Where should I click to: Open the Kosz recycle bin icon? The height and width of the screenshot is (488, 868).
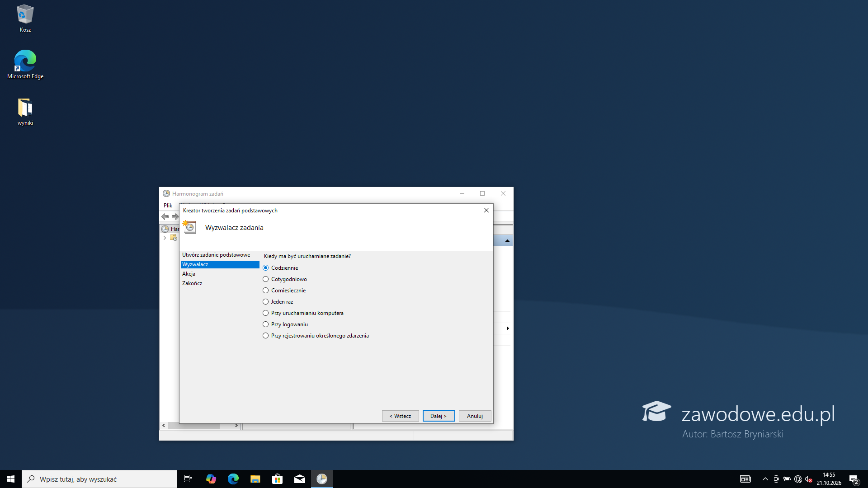click(25, 19)
